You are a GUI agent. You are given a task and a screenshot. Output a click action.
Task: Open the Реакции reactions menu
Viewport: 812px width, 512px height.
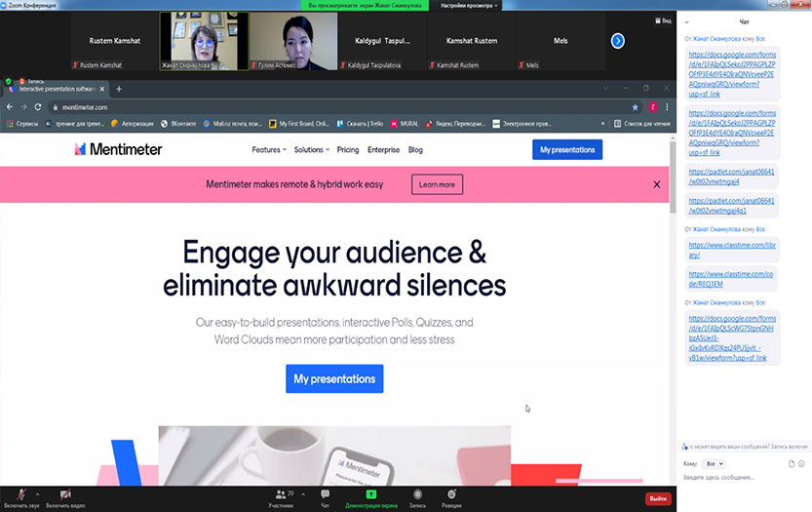[451, 497]
